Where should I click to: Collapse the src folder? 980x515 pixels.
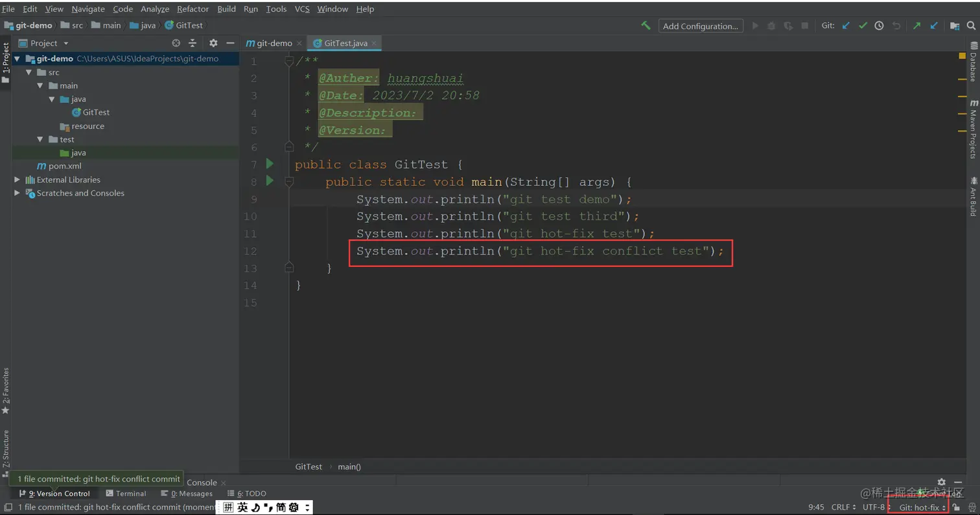(x=29, y=72)
